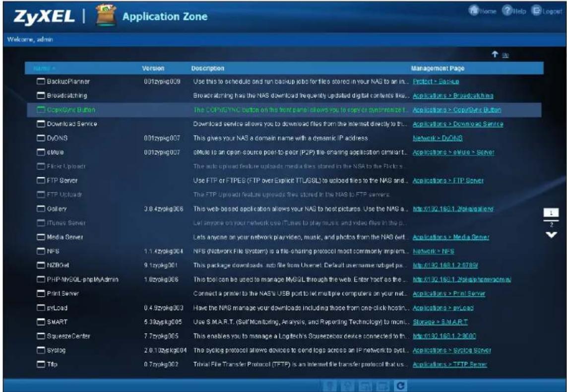Open the phpmyadmin URL link

click(462, 279)
